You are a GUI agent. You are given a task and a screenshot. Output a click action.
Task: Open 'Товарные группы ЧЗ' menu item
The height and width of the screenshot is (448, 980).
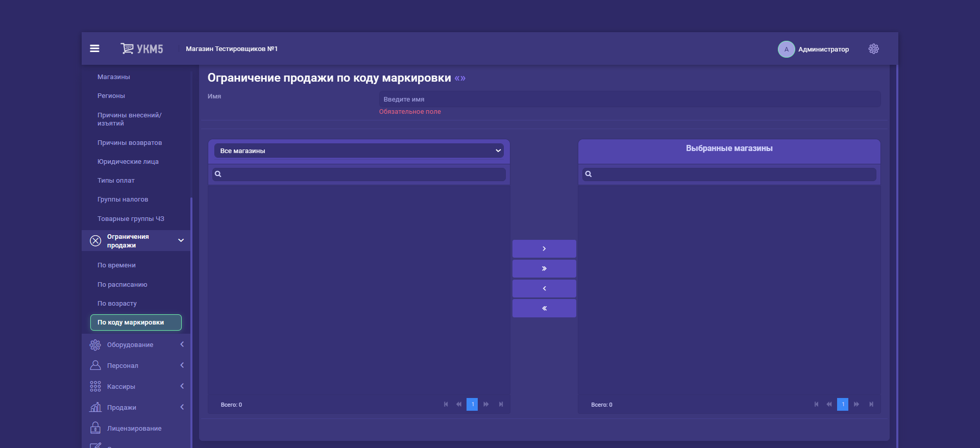(131, 219)
